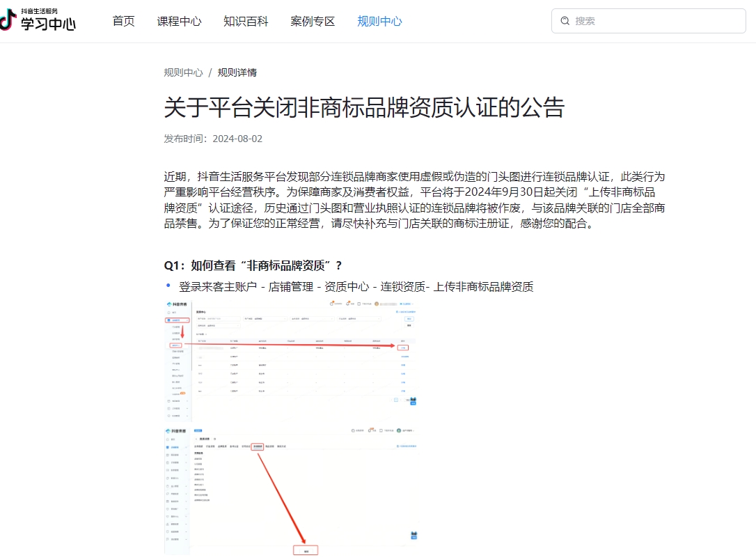Viewport: 756px width, 560px height.
Task: Click the blue robot assistant icon in second screenshot
Action: tap(414, 536)
